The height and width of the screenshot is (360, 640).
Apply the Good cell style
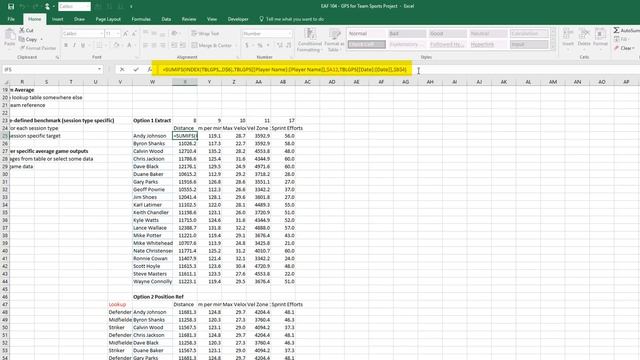point(447,33)
